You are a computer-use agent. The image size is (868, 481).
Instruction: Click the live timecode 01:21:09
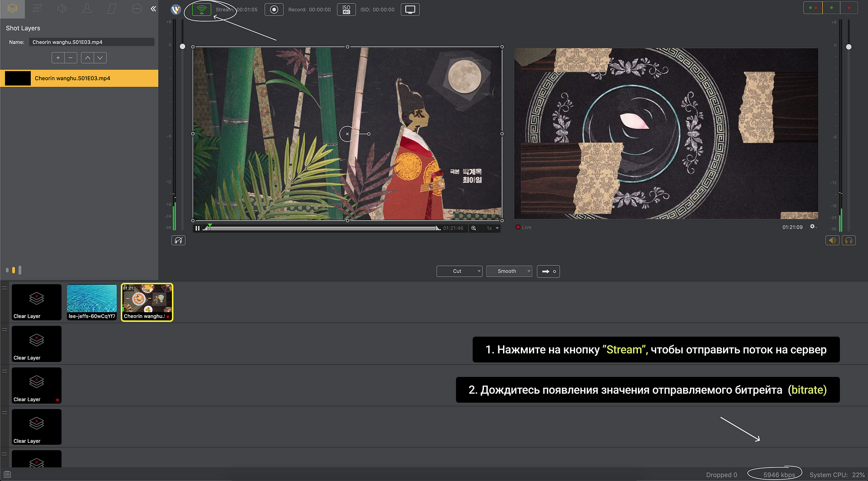(x=792, y=227)
